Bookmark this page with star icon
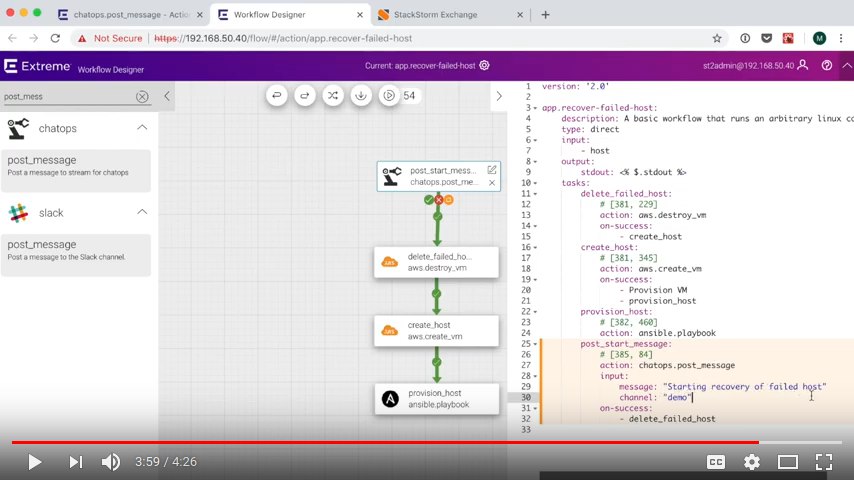This screenshot has width=854, height=480. click(x=717, y=38)
